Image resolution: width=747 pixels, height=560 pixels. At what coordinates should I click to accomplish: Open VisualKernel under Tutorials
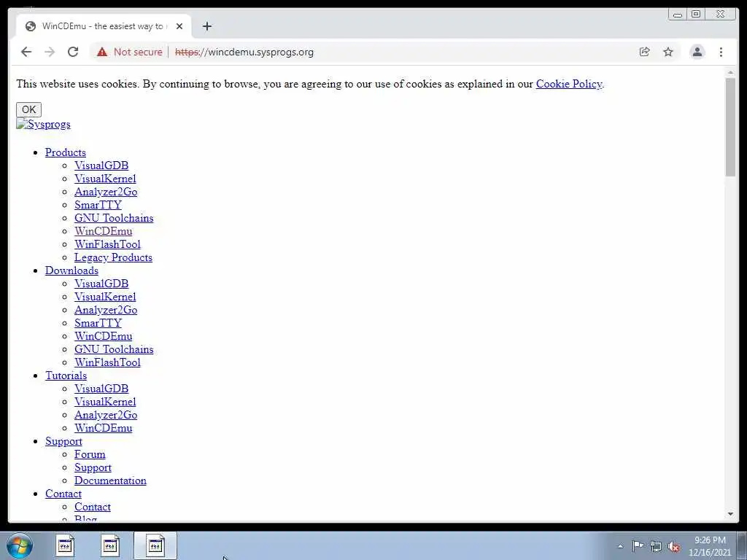click(x=105, y=402)
